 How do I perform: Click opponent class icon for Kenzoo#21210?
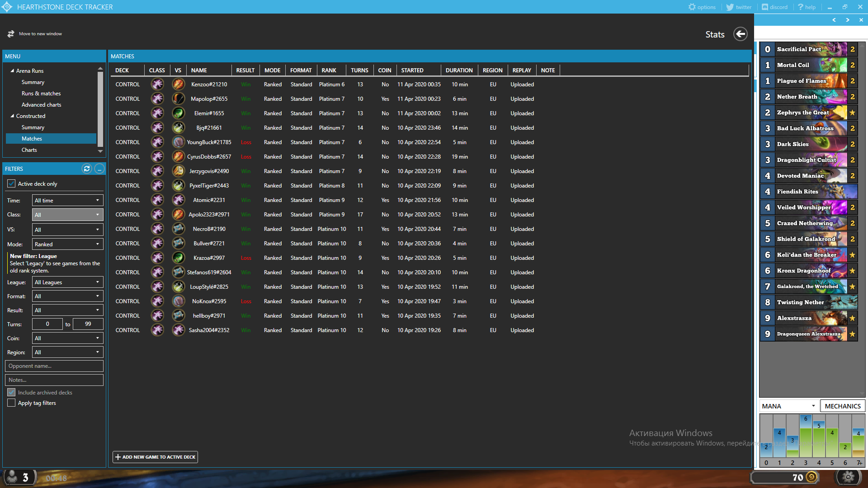178,84
